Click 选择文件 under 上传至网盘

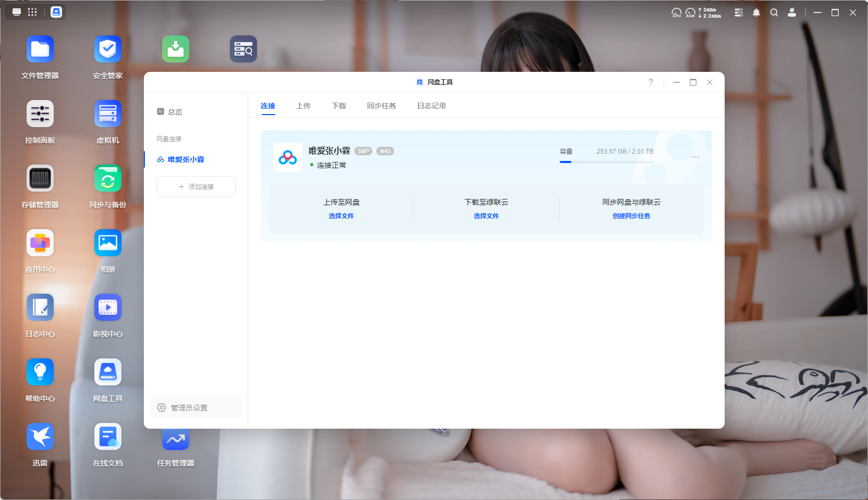click(341, 216)
